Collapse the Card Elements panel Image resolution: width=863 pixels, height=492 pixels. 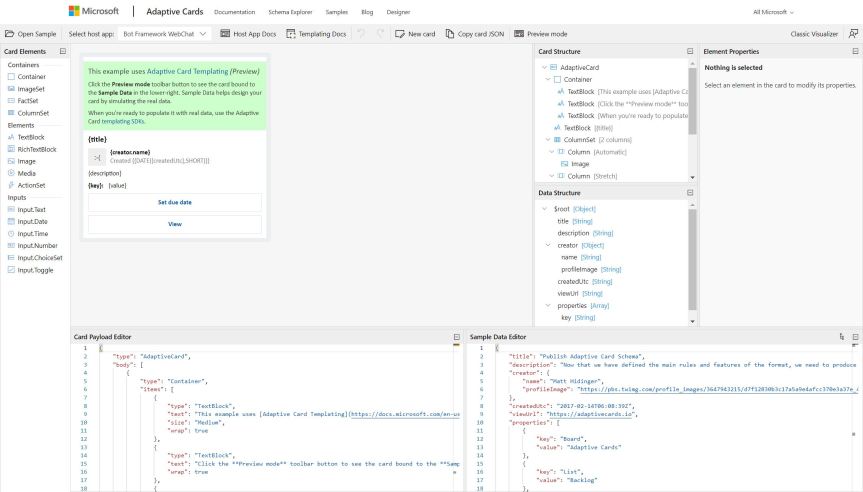pyautogui.click(x=63, y=51)
